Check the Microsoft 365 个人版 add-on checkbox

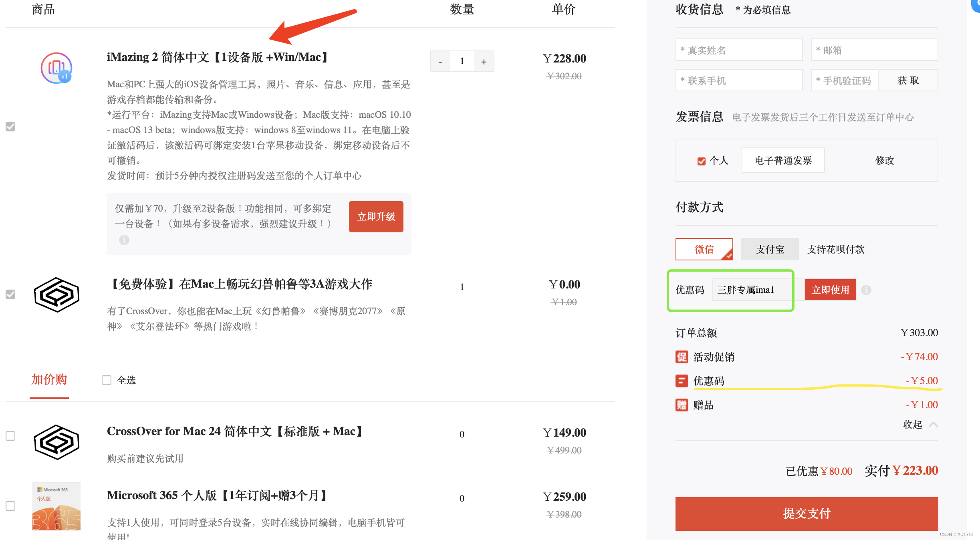tap(10, 506)
